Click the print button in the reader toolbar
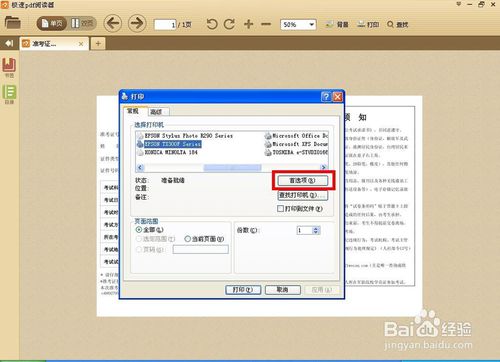Viewport: 500px width, 362px height. pos(368,24)
